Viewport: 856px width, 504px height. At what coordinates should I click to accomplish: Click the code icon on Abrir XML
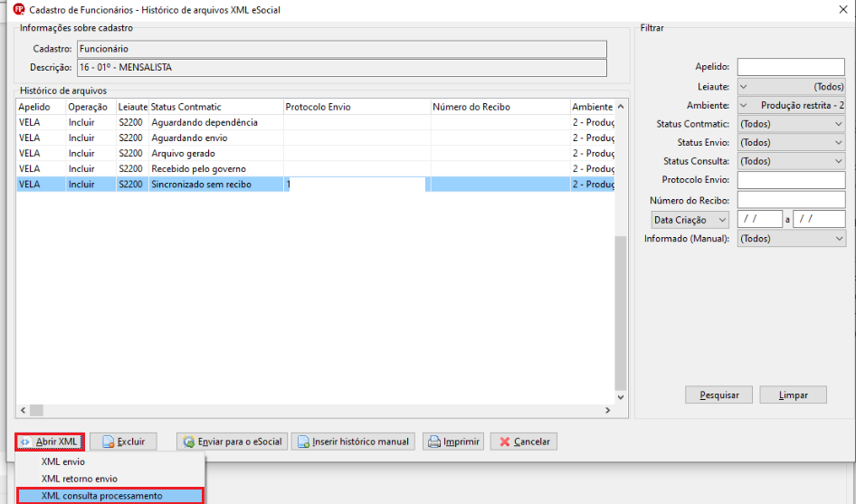point(25,442)
